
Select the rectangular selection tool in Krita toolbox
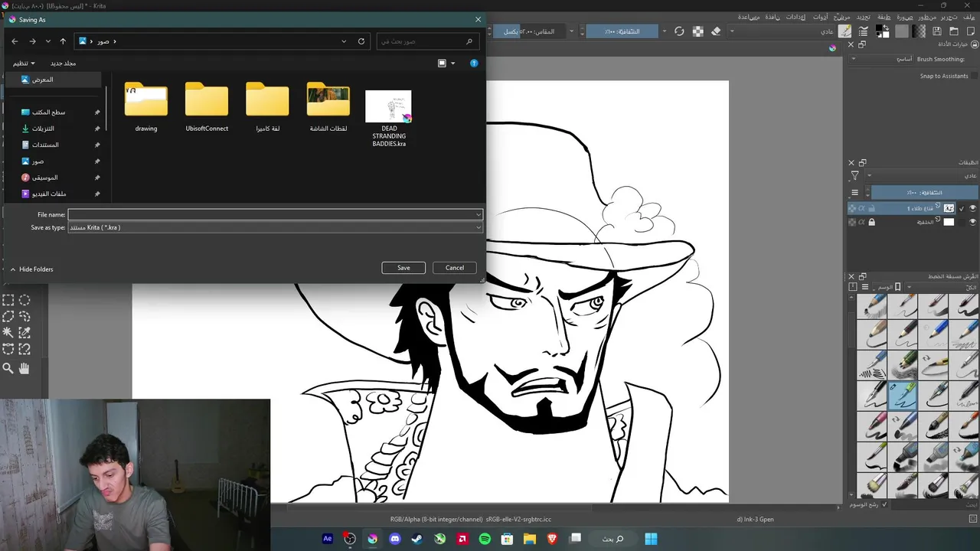click(x=8, y=300)
